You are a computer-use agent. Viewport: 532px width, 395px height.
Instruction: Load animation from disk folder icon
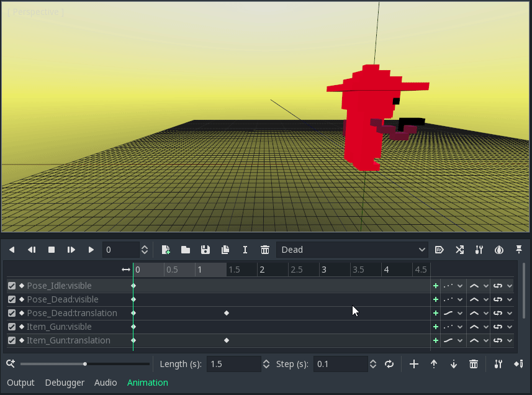tap(186, 250)
